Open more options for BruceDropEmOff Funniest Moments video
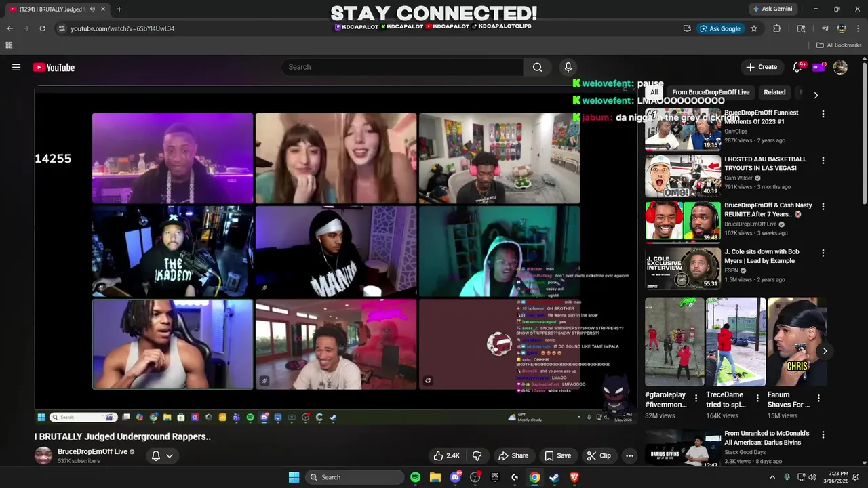The width and height of the screenshot is (868, 488). tap(823, 115)
